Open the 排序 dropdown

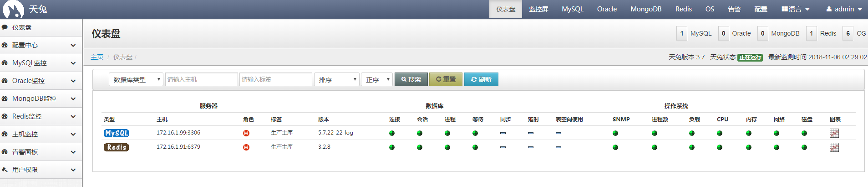(x=337, y=79)
